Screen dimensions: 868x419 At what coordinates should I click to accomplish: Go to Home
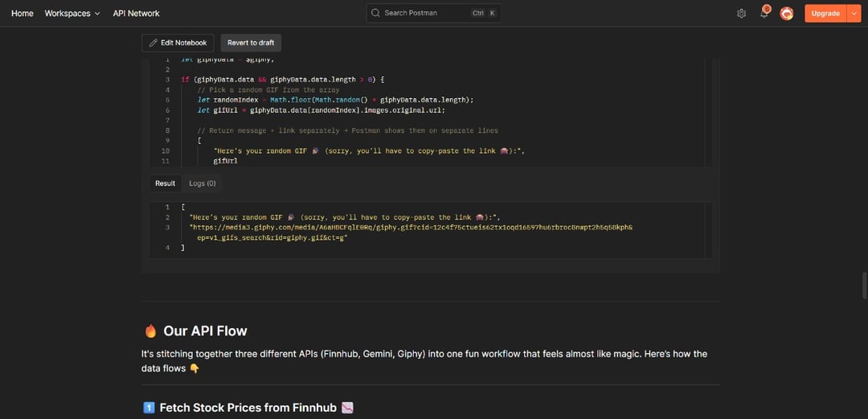[23, 14]
